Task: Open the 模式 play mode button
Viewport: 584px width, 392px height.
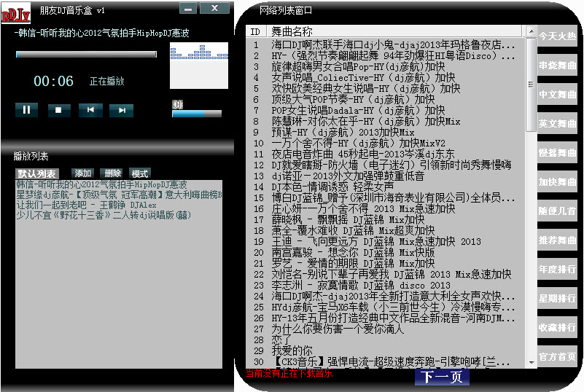Action: [x=140, y=173]
